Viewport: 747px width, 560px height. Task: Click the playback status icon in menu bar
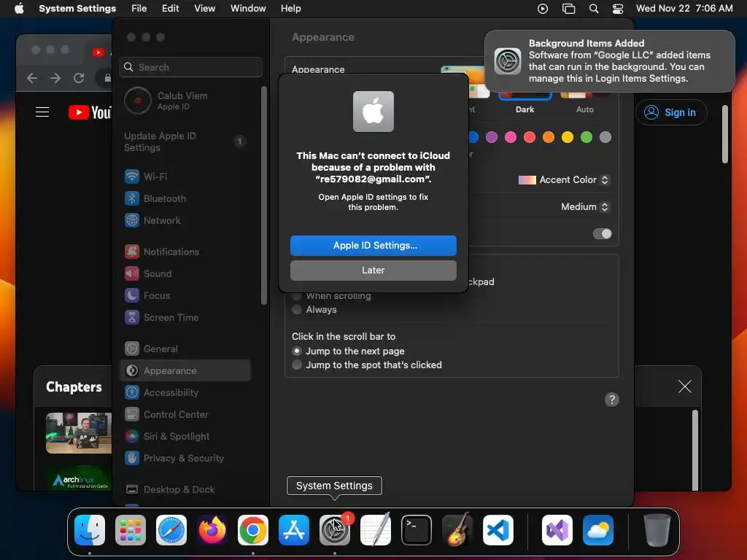pos(543,9)
